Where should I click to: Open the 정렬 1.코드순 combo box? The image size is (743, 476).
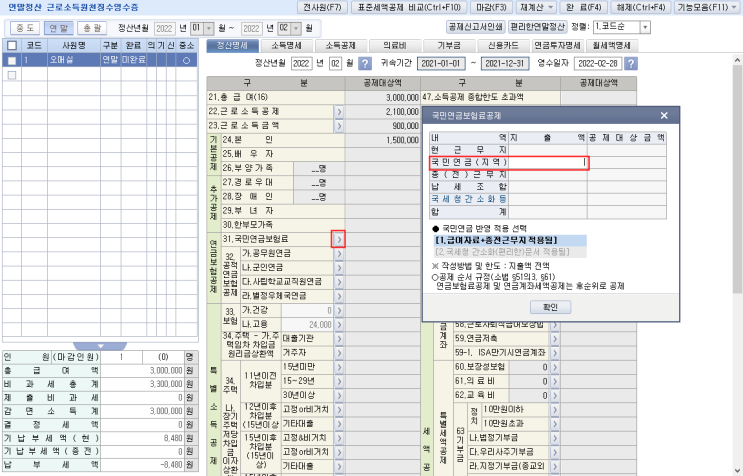[621, 27]
